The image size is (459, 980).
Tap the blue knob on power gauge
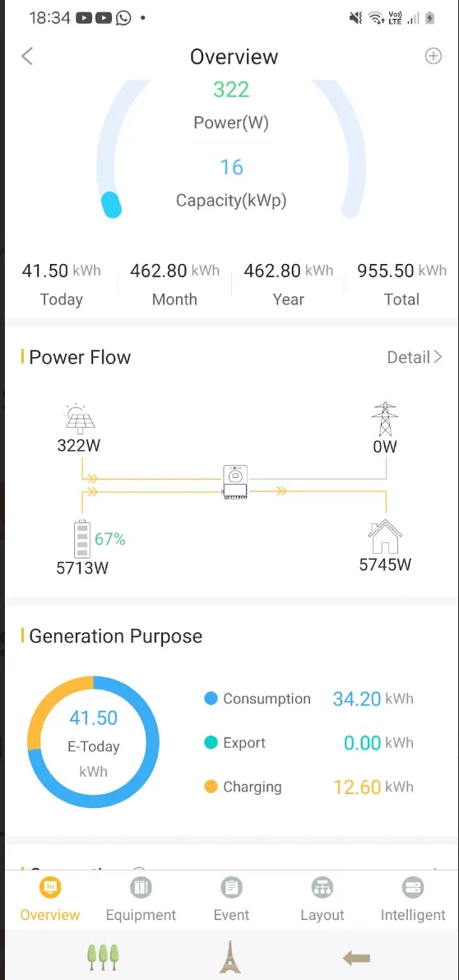click(111, 204)
